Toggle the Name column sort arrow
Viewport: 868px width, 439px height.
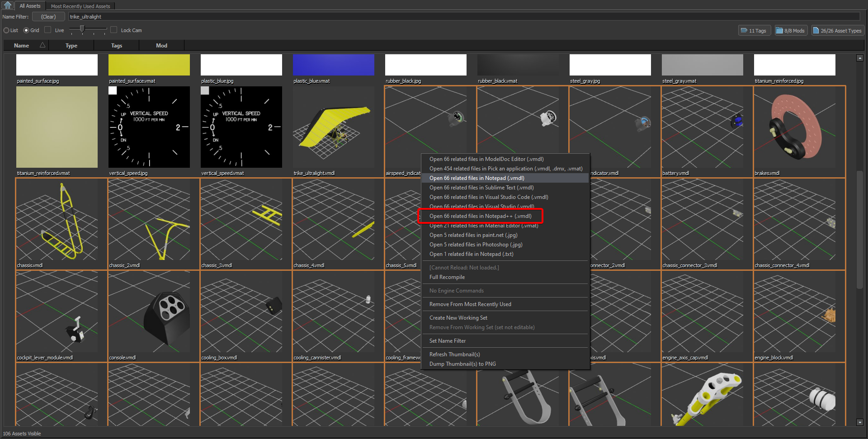pyautogui.click(x=42, y=45)
